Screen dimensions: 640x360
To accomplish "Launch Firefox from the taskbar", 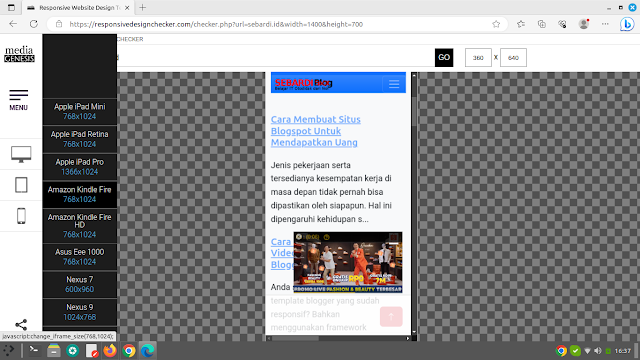I will (x=109, y=350).
